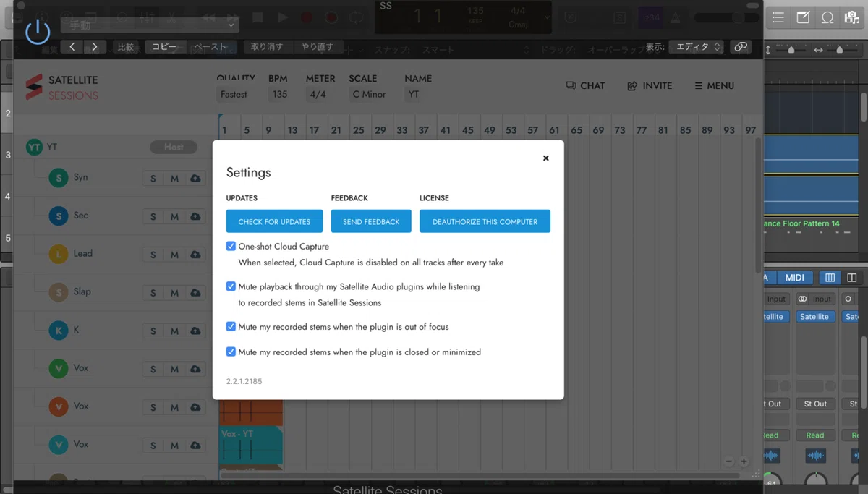Image resolution: width=868 pixels, height=494 pixels.
Task: Click cloud capture icon on Syn track
Action: tap(195, 179)
